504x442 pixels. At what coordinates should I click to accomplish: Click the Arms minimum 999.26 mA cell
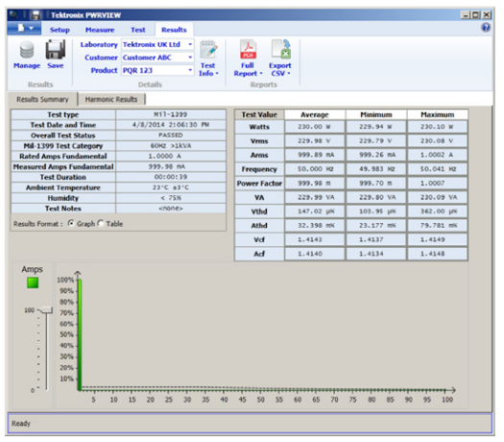click(375, 155)
